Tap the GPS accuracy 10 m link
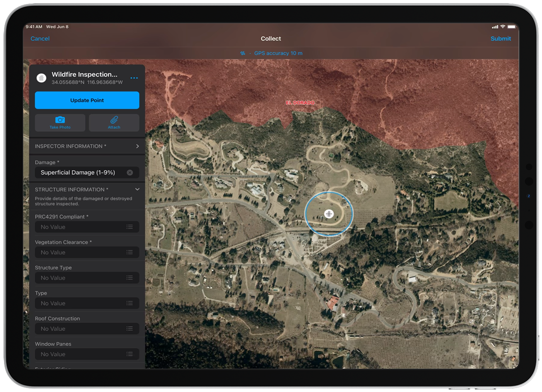542x392 pixels. (x=278, y=53)
